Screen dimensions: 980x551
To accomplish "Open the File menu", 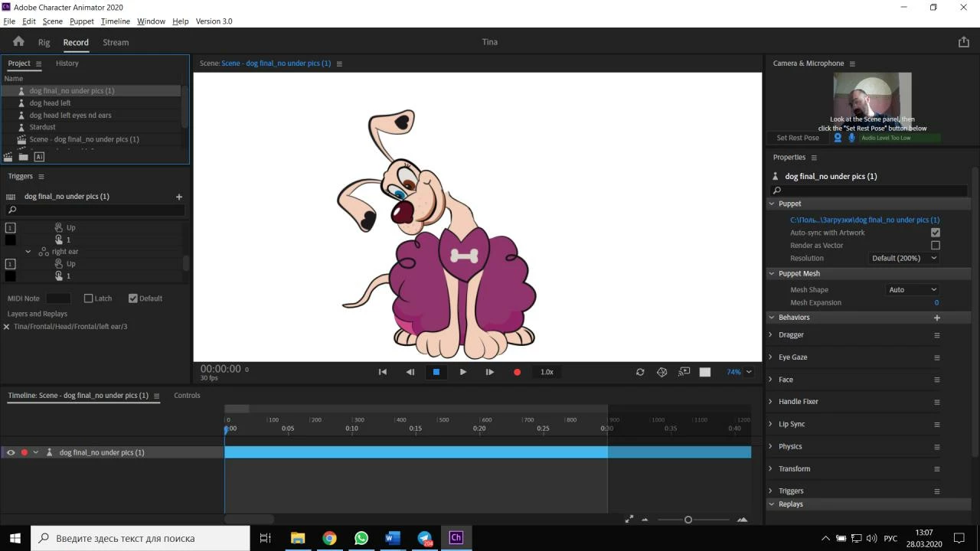I will pos(9,21).
